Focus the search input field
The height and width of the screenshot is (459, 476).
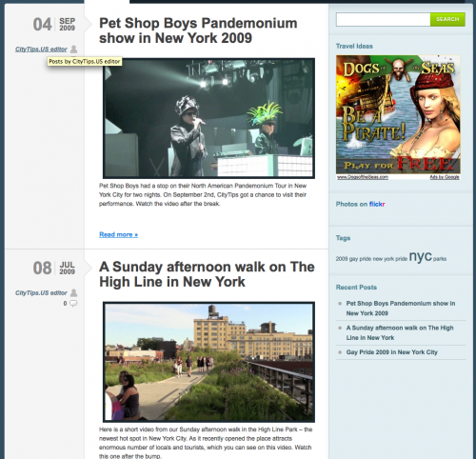[383, 19]
